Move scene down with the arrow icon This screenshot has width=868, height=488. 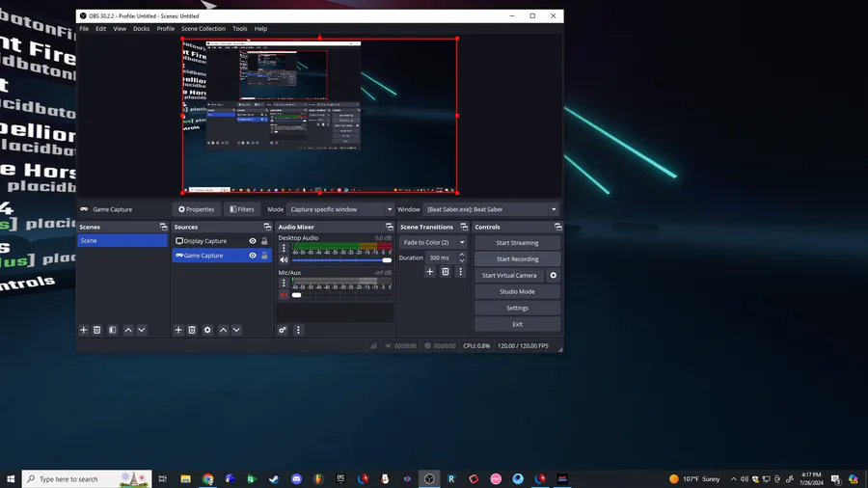[142, 330]
